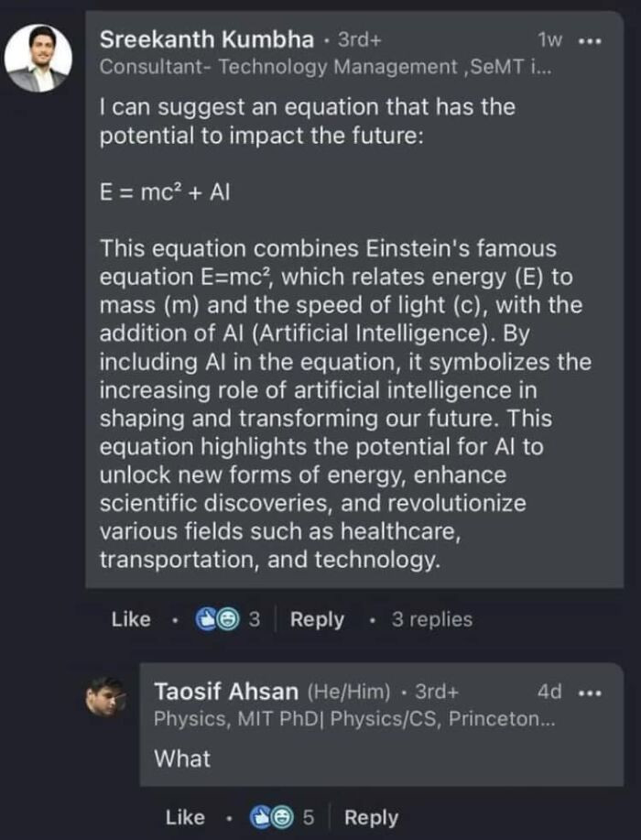Click Reply under Taosif's comment
Viewport: 641px width, 840px height.
(371, 816)
